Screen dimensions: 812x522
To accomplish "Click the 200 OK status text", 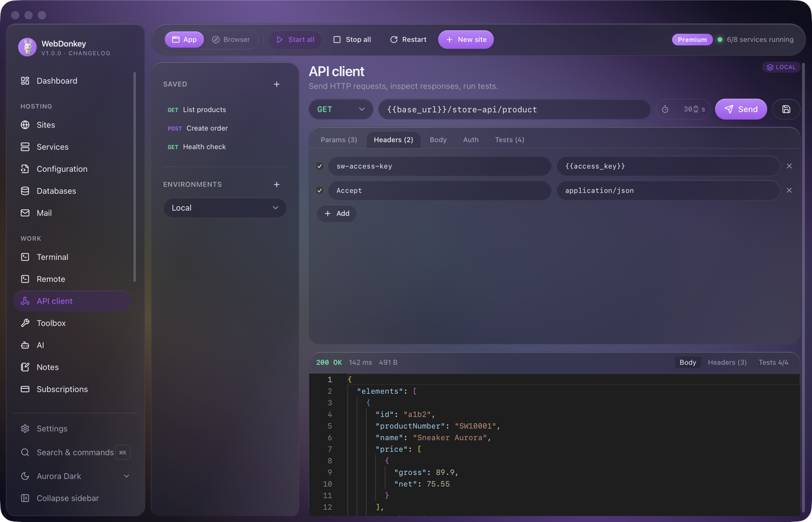I will pos(329,362).
